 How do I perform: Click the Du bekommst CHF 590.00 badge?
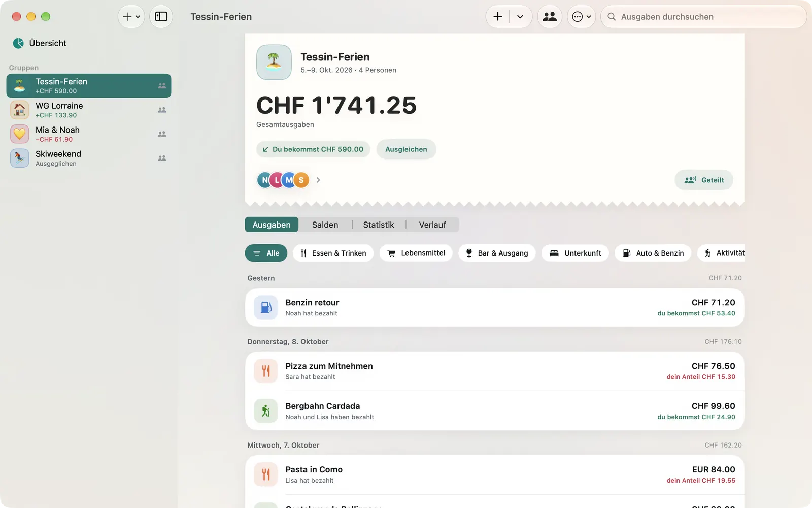[313, 149]
